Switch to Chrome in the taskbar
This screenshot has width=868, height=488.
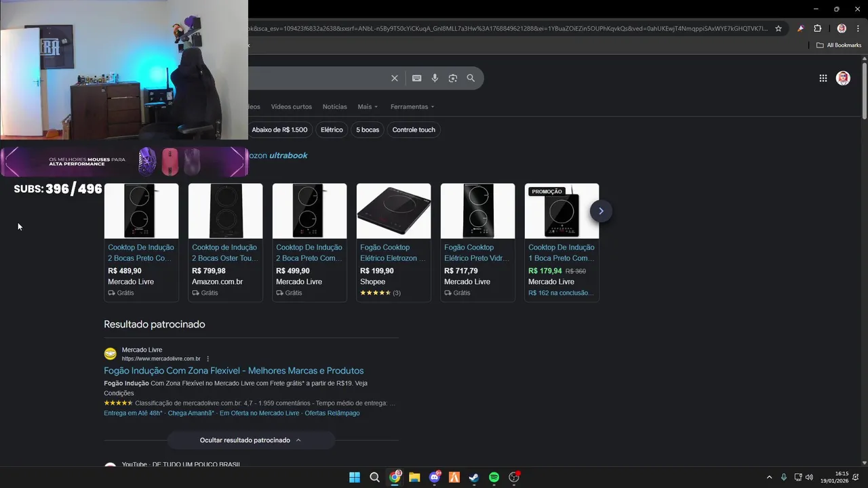(x=395, y=477)
